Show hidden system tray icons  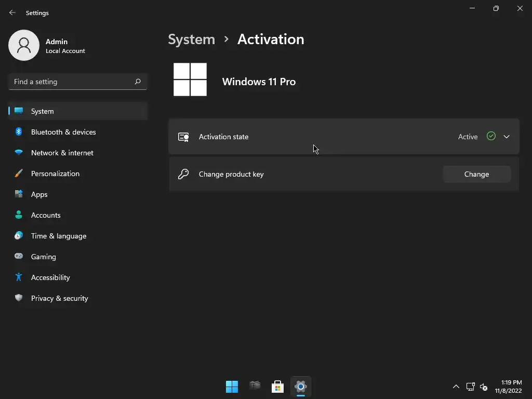[x=456, y=387]
